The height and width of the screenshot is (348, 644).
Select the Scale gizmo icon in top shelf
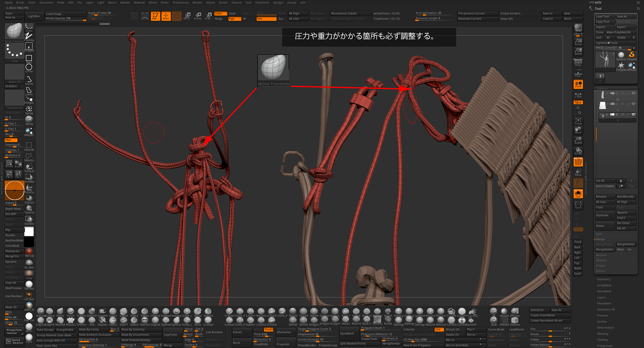(x=208, y=16)
